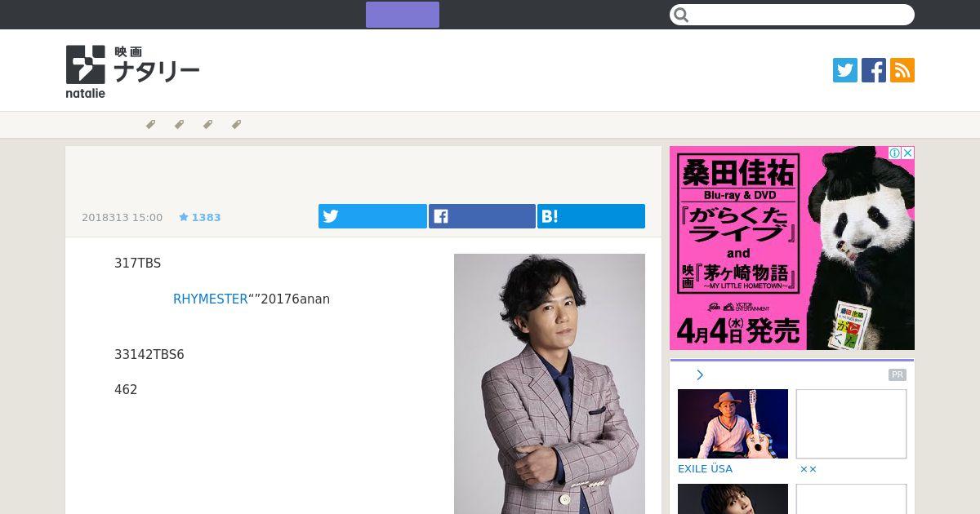The width and height of the screenshot is (980, 514).
Task: Expand the sidebar chevron arrow beside PR
Action: [x=700, y=375]
